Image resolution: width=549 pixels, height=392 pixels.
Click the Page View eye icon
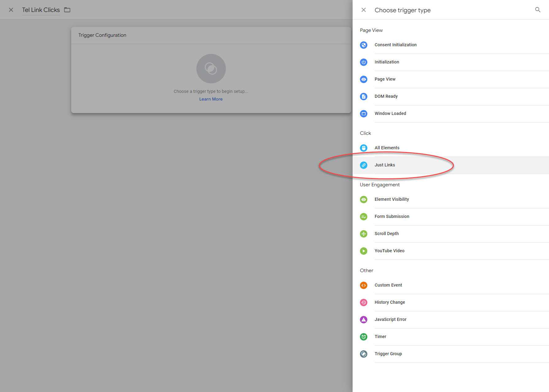click(364, 79)
